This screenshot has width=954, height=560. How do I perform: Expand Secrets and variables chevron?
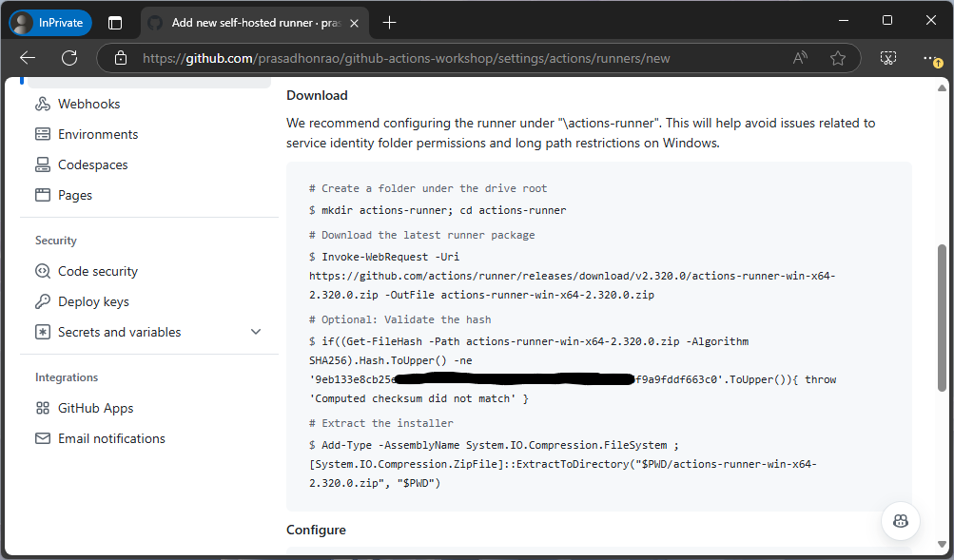pos(256,332)
